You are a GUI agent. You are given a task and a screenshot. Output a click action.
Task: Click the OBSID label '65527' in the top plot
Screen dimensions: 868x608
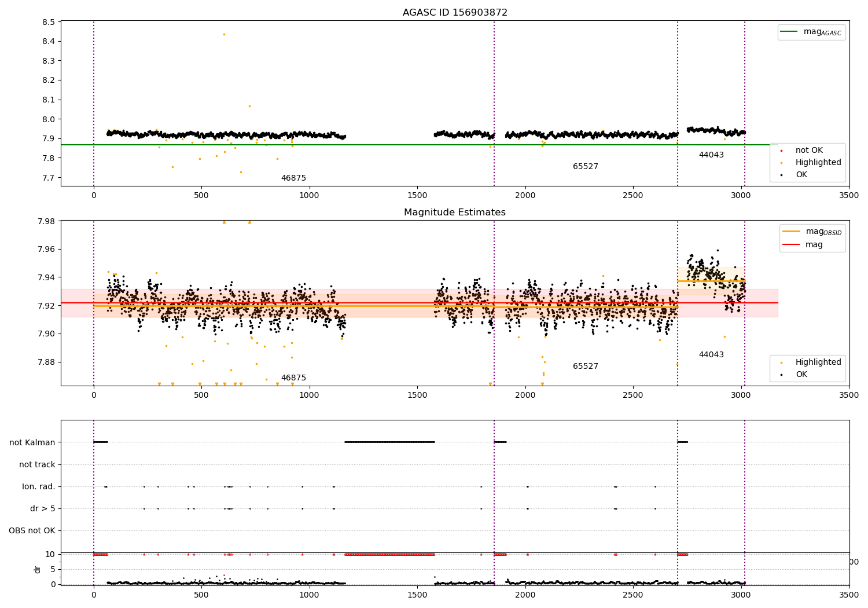click(x=586, y=167)
